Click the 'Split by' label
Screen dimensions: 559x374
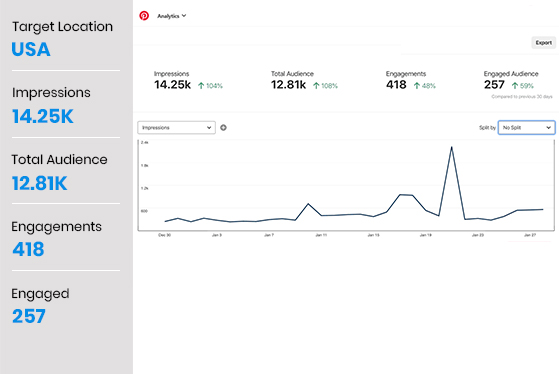pos(487,128)
